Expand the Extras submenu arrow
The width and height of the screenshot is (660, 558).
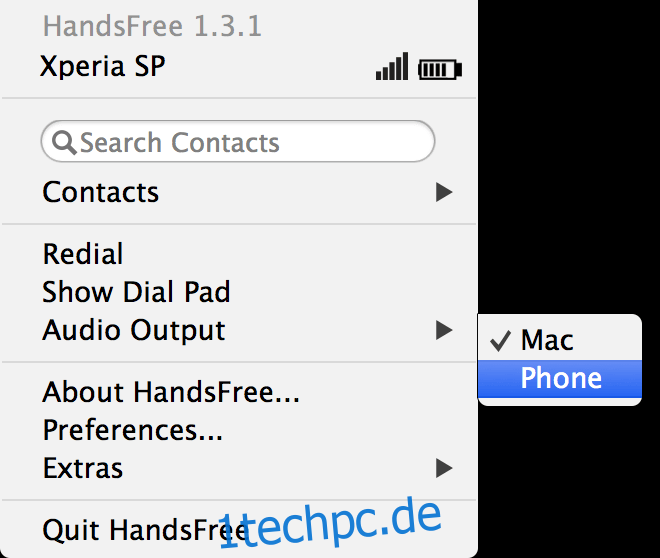coord(444,468)
